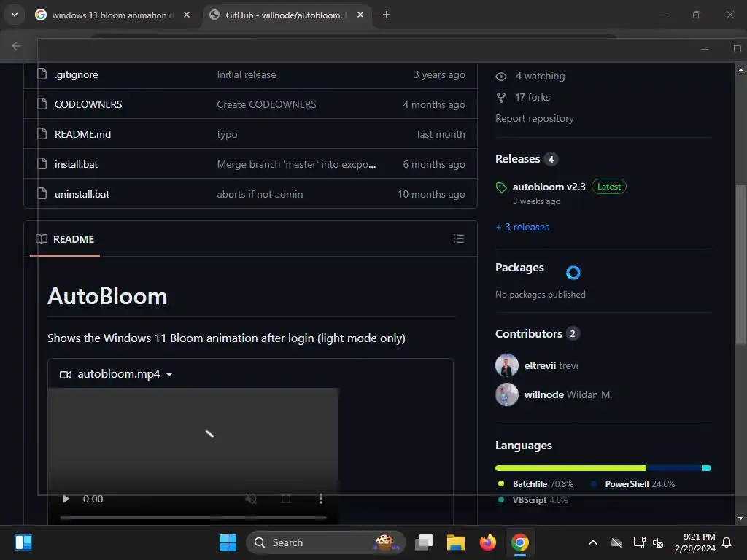Image resolution: width=747 pixels, height=560 pixels.
Task: Open the 17 forks link
Action: pos(533,97)
